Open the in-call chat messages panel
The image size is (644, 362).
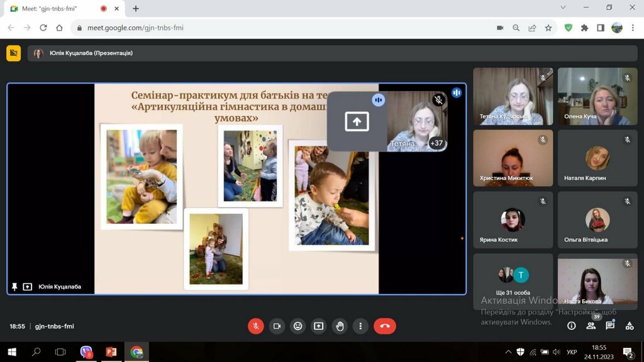(609, 326)
